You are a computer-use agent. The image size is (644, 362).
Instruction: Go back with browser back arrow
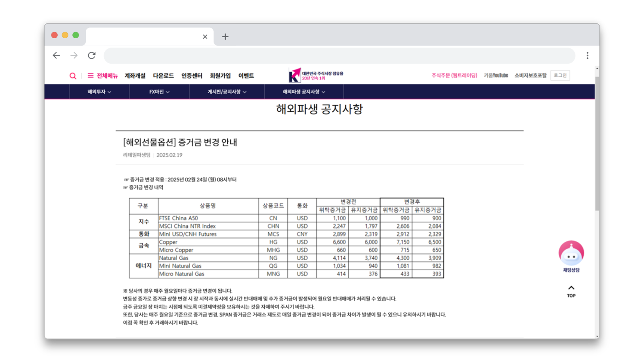pos(56,56)
